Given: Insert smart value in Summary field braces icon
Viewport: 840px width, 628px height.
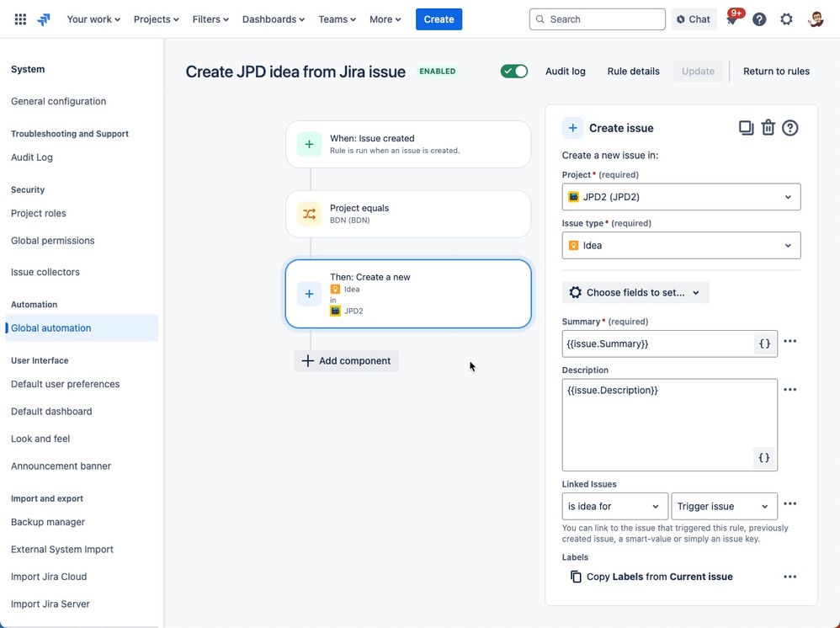Looking at the screenshot, I should [x=765, y=343].
